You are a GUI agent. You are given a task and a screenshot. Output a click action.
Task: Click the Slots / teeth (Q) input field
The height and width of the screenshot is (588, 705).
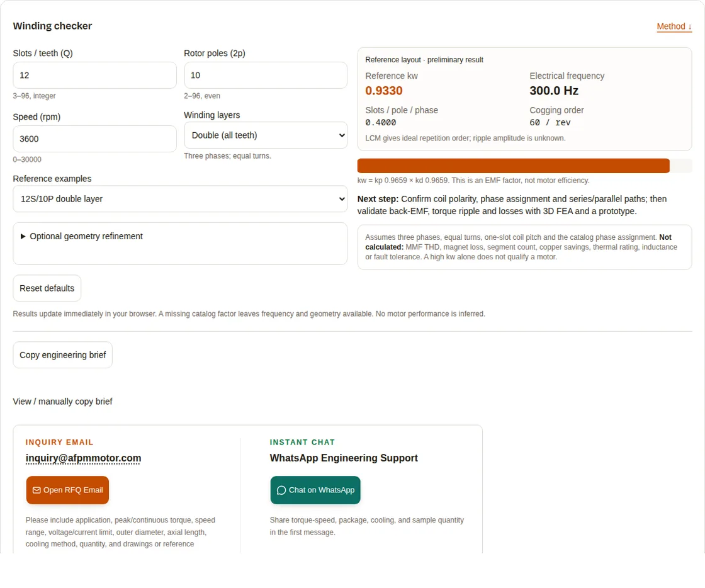tap(94, 75)
